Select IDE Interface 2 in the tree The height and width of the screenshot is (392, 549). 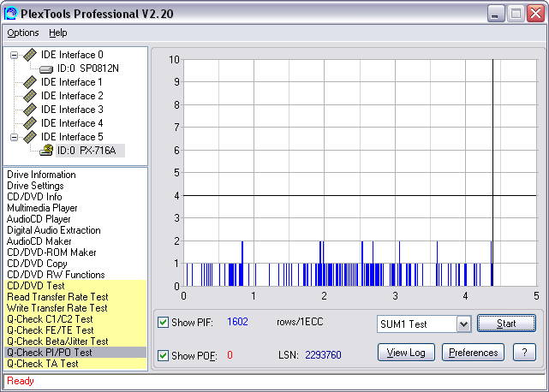point(72,96)
